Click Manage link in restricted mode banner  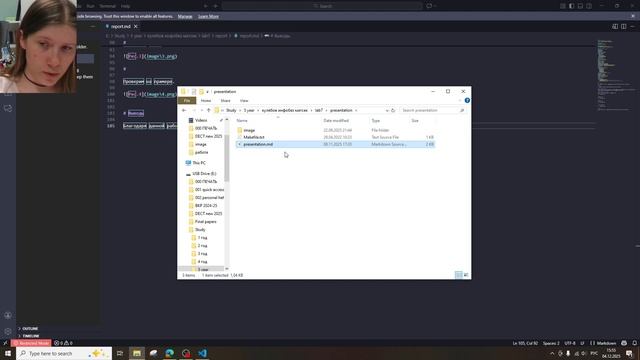point(185,16)
